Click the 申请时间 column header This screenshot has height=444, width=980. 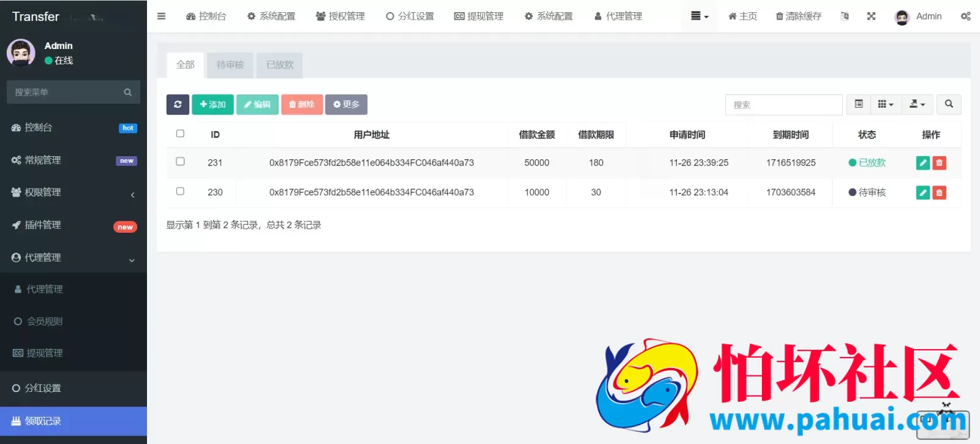(x=687, y=135)
